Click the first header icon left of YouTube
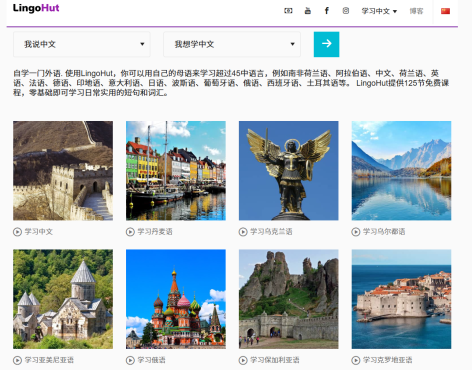The width and height of the screenshot is (472, 370). point(288,11)
